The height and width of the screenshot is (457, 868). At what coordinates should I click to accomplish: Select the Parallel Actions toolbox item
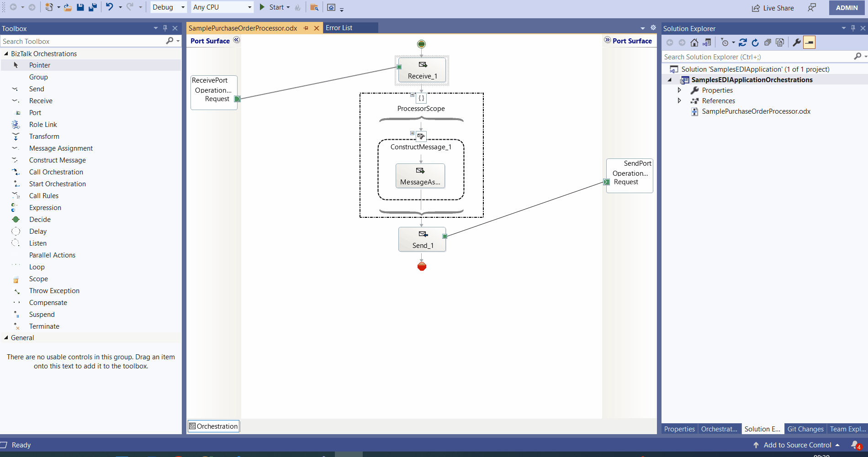pos(52,255)
